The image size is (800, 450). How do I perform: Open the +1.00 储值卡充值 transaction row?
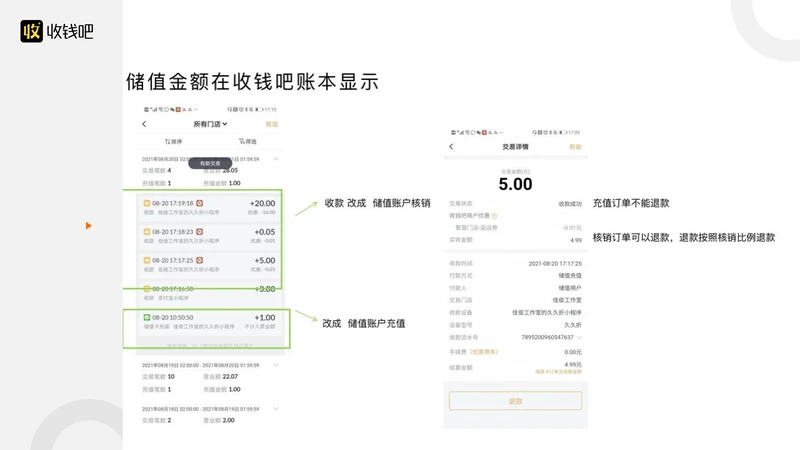click(x=210, y=321)
